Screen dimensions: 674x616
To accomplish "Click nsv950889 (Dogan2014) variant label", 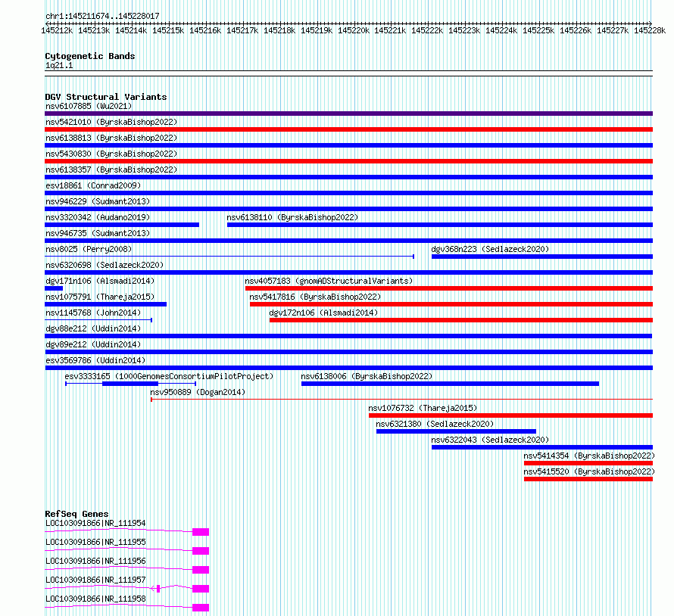I will 198,392.
